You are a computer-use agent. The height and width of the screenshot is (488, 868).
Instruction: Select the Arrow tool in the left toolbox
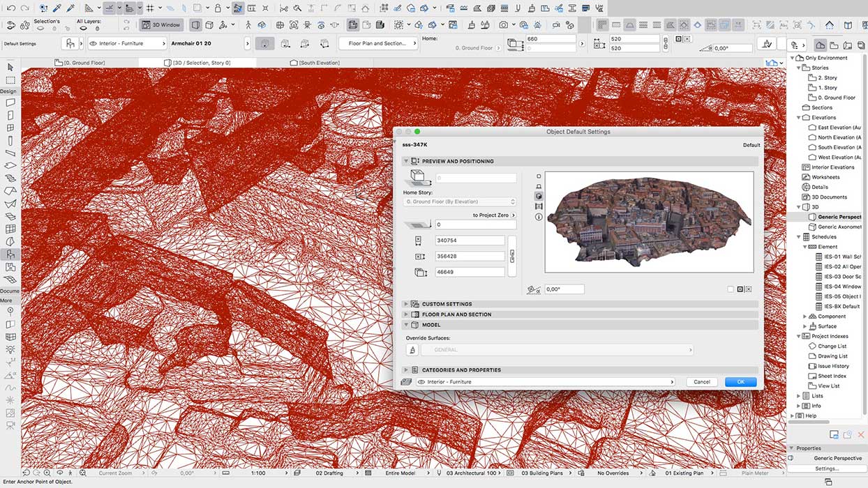tap(9, 67)
